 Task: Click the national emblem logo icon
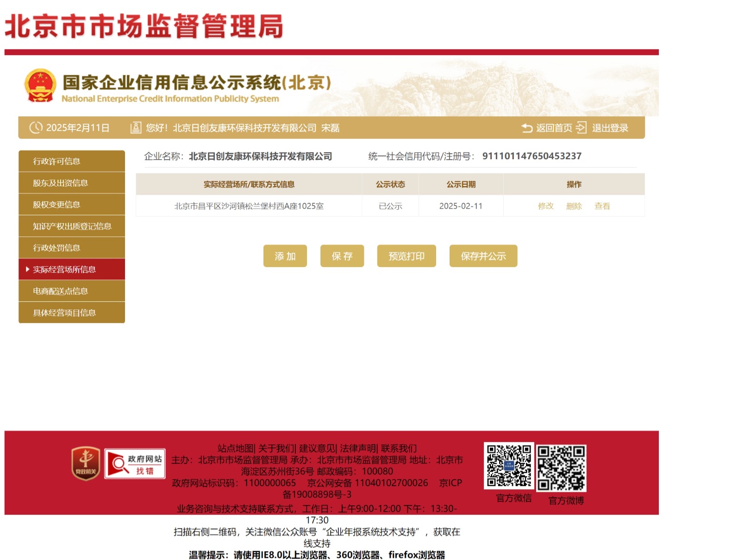coord(40,86)
